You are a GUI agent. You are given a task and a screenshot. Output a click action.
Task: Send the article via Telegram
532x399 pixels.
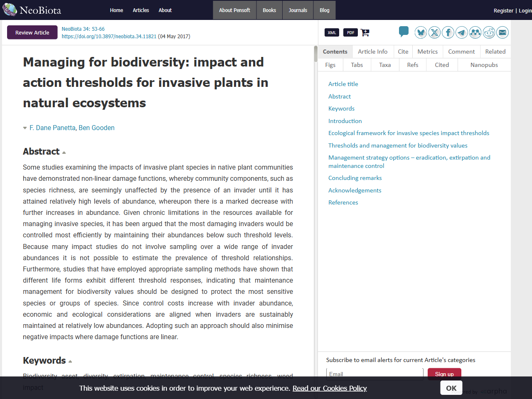(x=461, y=32)
